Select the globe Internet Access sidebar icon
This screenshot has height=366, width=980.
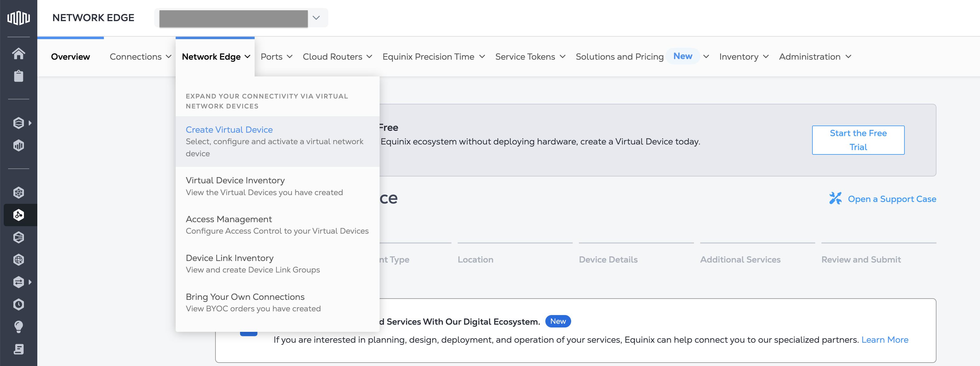(x=18, y=259)
